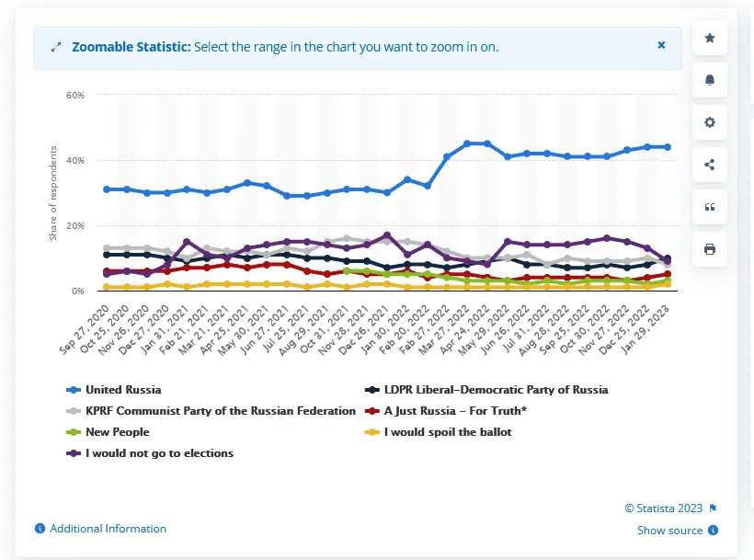Toggle United Russia series in legend
Screen dimensions: 754x560
[121, 390]
